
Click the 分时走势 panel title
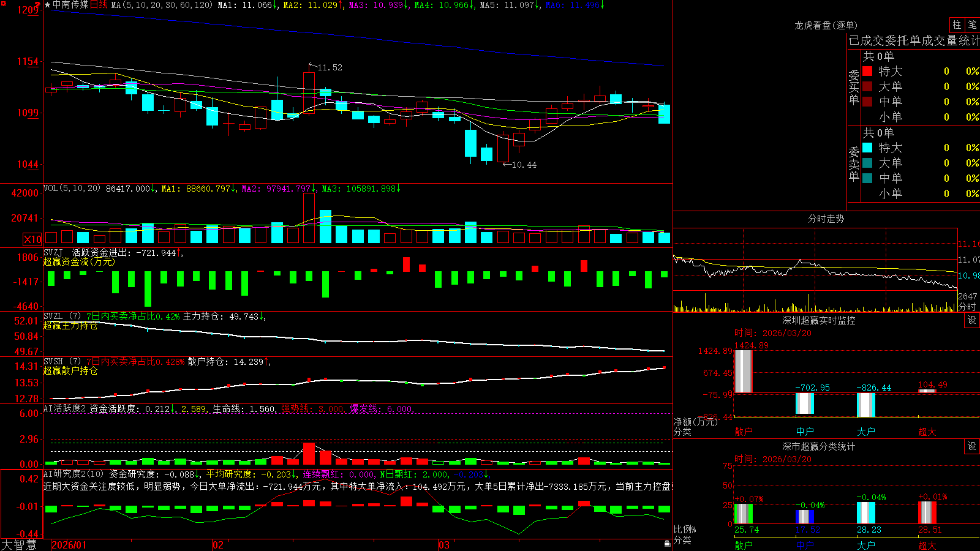click(826, 219)
